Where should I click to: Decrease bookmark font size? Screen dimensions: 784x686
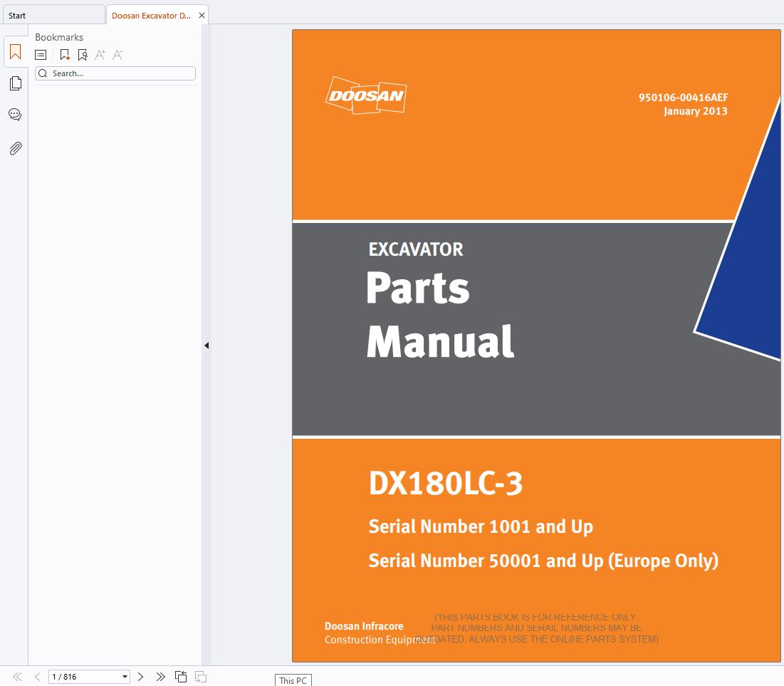tap(117, 55)
